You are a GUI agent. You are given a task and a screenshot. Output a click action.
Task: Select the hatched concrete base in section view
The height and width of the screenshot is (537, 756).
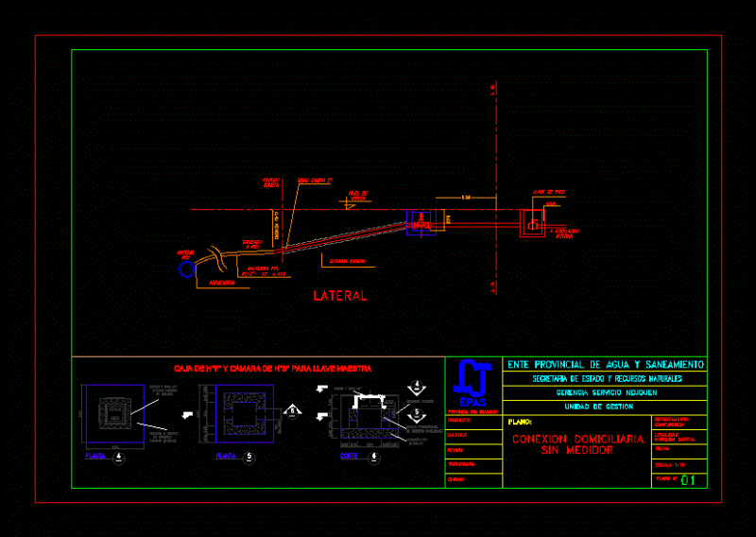369,433
